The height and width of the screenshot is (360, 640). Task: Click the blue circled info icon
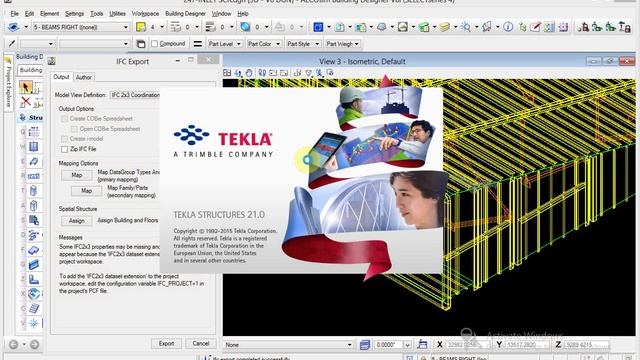point(508,27)
